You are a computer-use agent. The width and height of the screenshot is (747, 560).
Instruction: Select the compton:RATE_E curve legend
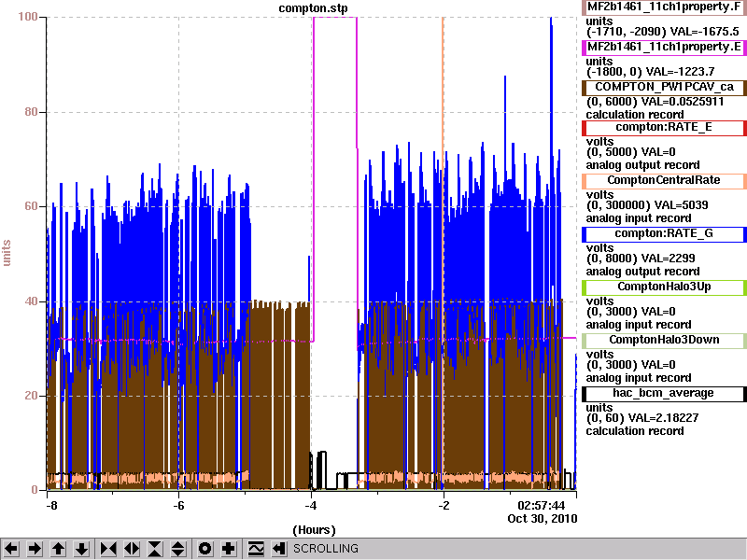664,127
